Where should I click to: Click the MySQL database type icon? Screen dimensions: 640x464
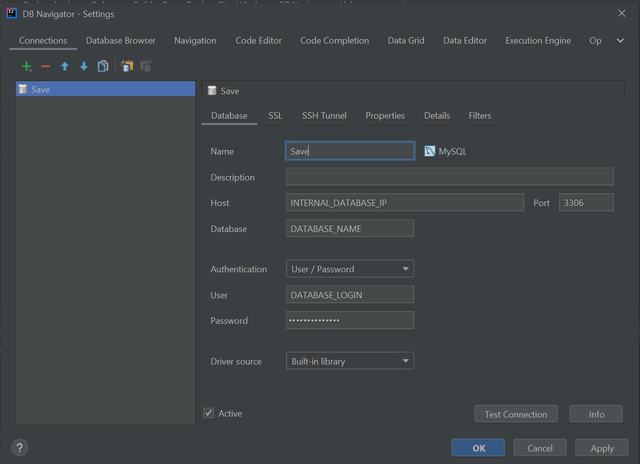(x=429, y=151)
